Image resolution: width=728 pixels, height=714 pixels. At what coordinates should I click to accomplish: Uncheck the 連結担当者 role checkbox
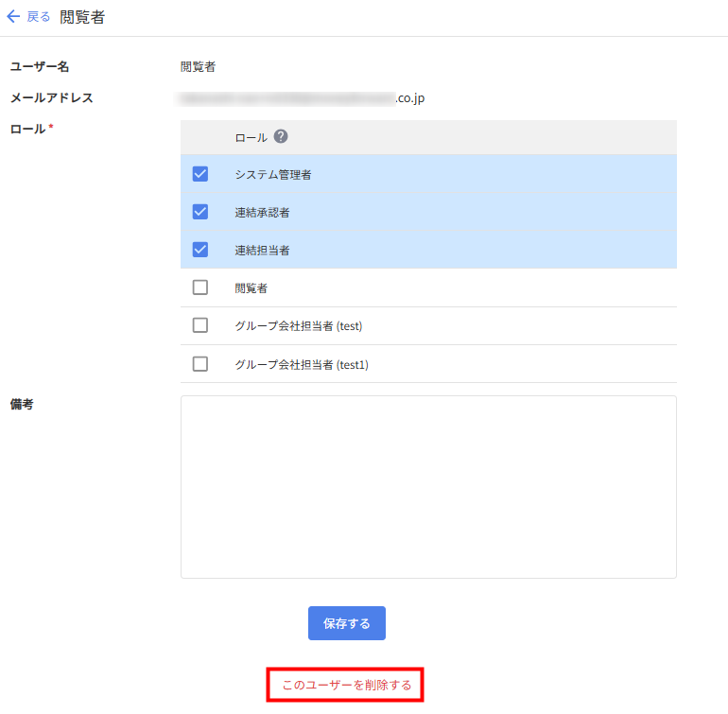pyautogui.click(x=200, y=250)
